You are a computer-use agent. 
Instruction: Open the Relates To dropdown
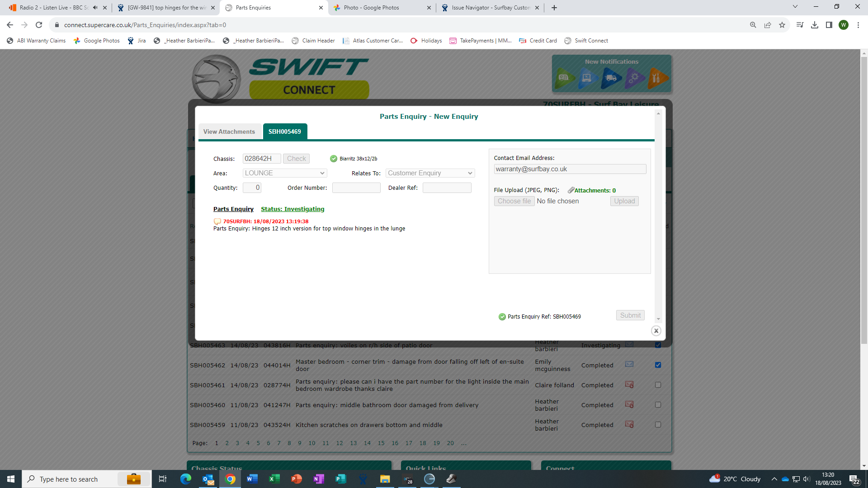point(430,173)
